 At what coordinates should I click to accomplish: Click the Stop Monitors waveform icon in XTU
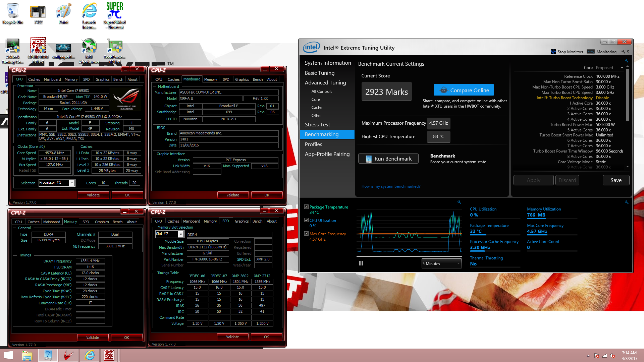553,52
